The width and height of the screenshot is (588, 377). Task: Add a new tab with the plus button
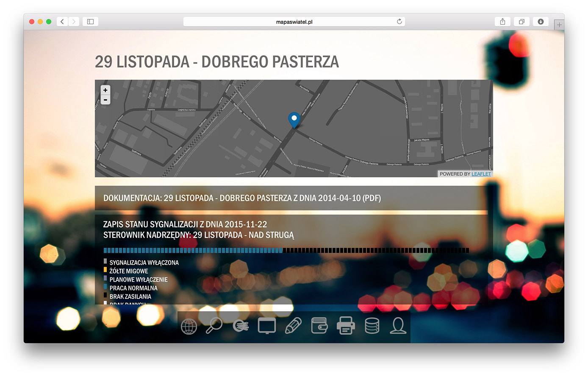559,25
